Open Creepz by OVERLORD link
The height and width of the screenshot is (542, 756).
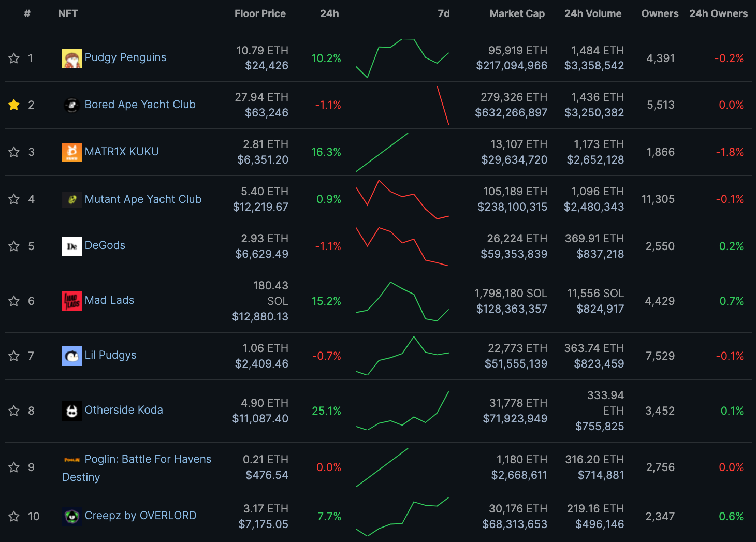(x=140, y=516)
